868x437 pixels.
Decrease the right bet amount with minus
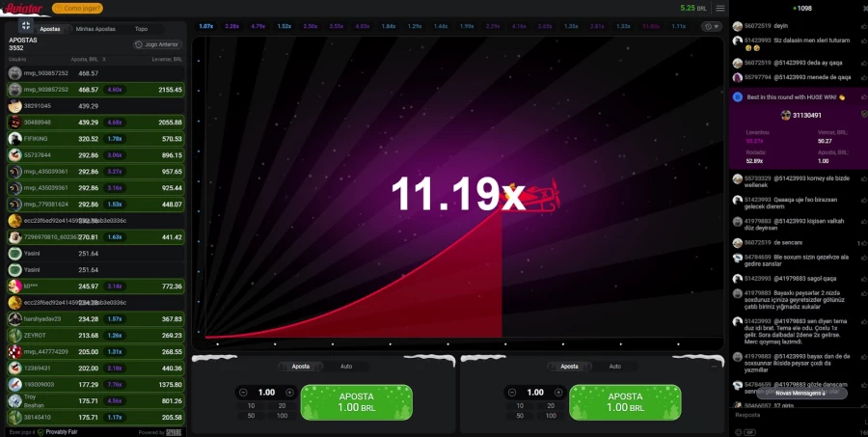[511, 393]
